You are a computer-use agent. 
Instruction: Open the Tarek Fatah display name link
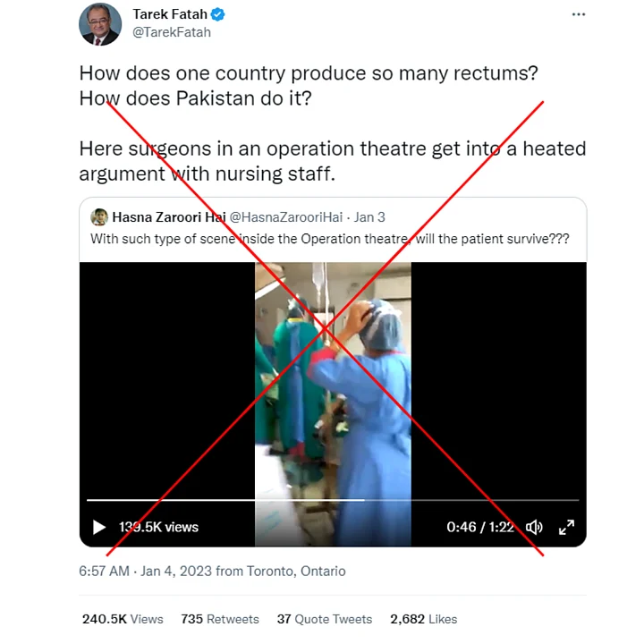click(169, 14)
